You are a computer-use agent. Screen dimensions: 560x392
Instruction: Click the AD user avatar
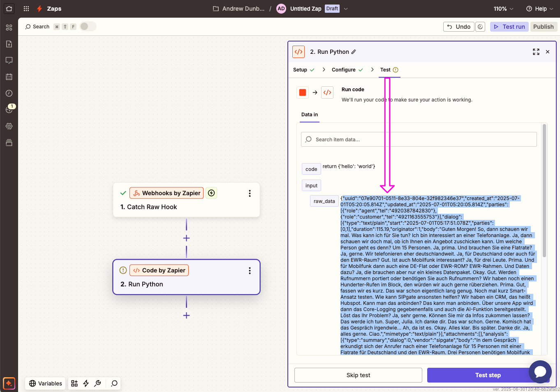tap(281, 9)
